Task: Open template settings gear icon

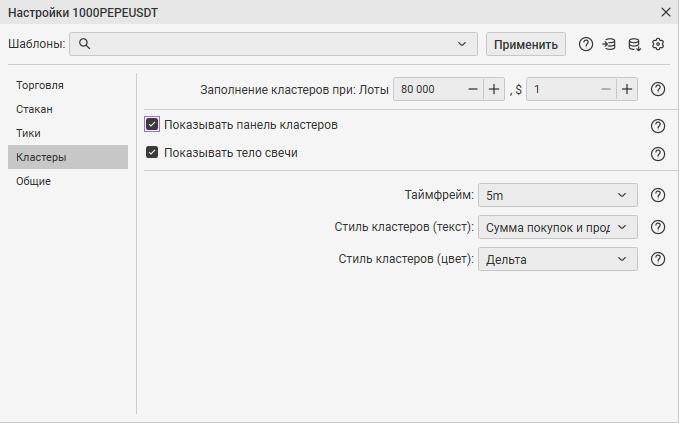Action: [x=658, y=44]
